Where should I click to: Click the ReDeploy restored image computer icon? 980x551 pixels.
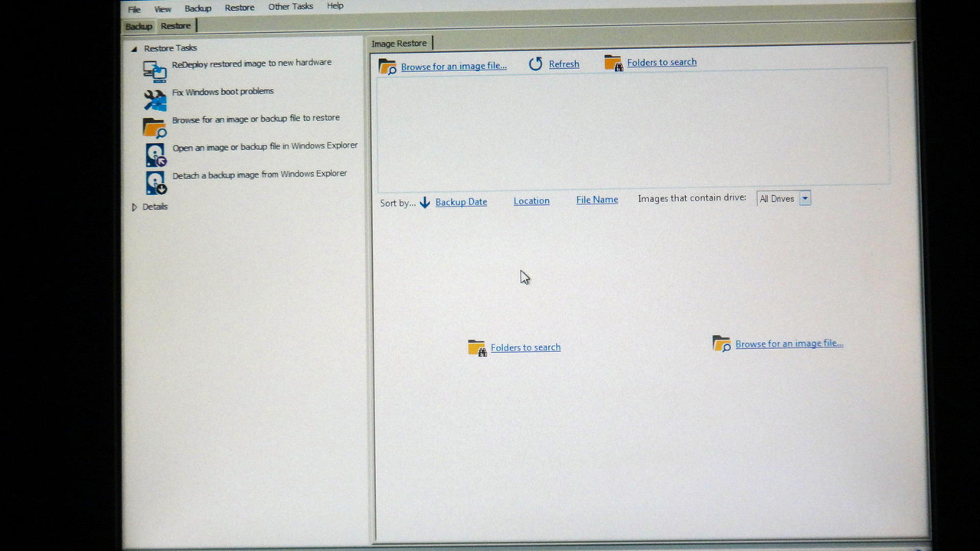155,71
